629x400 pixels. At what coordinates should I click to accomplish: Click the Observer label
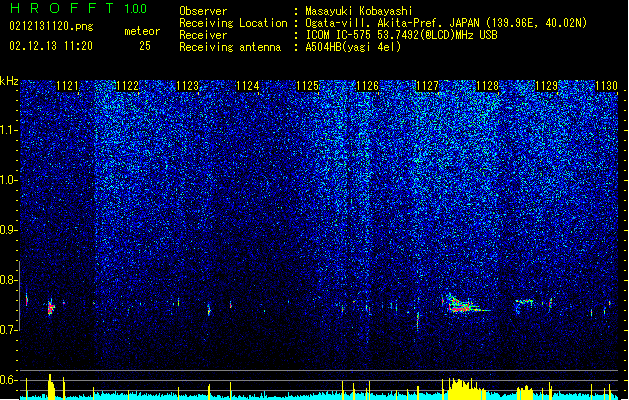pos(203,11)
